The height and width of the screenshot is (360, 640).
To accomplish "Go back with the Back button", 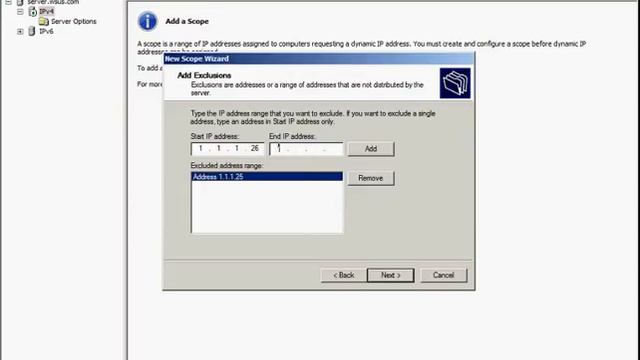I will point(343,275).
